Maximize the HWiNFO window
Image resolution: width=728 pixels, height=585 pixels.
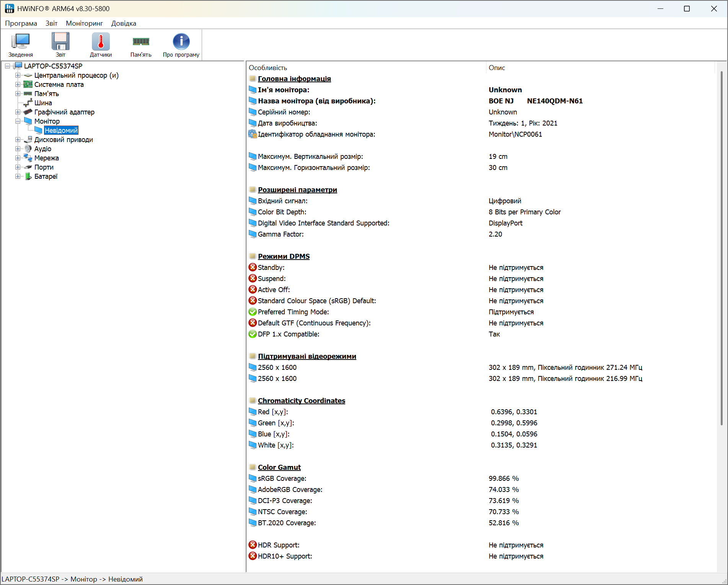(x=687, y=8)
